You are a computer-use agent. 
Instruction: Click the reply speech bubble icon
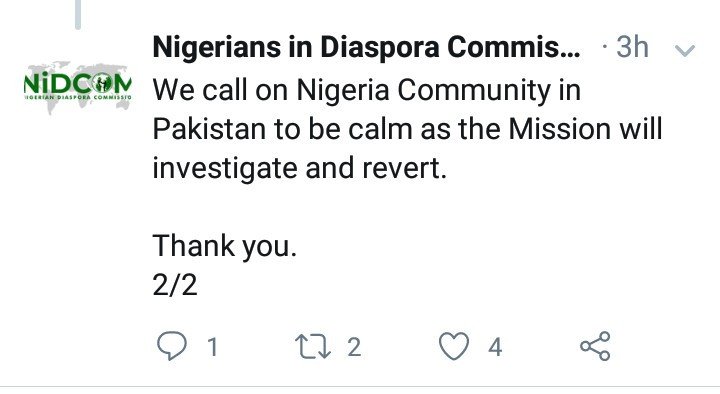172,346
